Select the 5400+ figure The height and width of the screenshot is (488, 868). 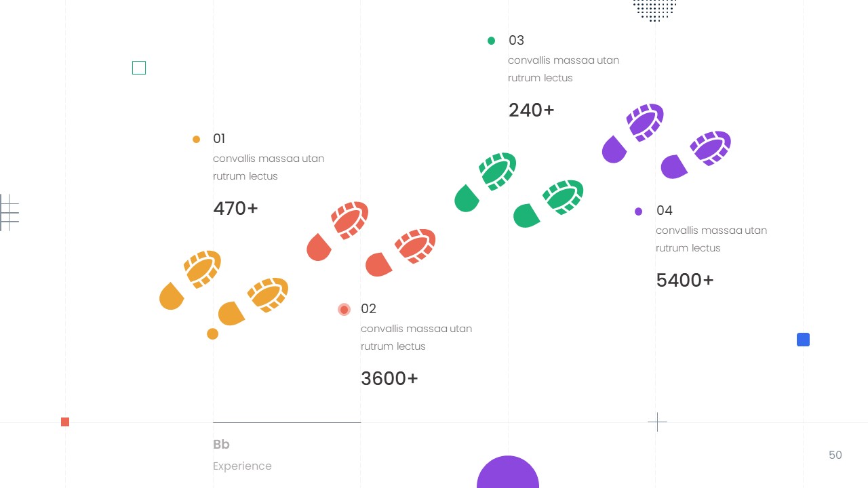coord(685,280)
